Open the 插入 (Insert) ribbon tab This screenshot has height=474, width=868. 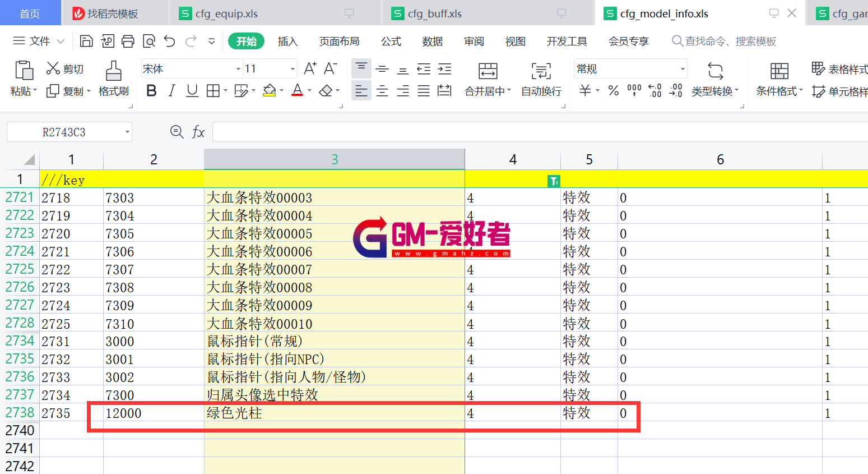pyautogui.click(x=287, y=42)
